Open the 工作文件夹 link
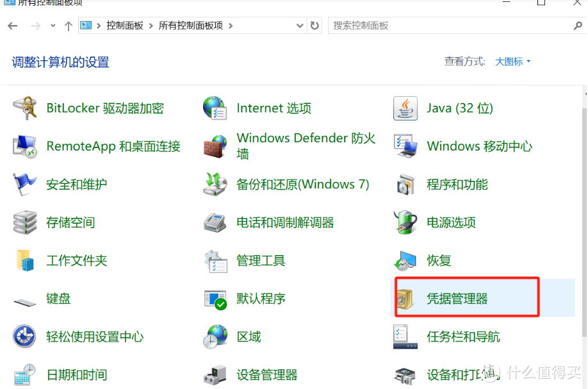588x389 pixels. pyautogui.click(x=76, y=260)
